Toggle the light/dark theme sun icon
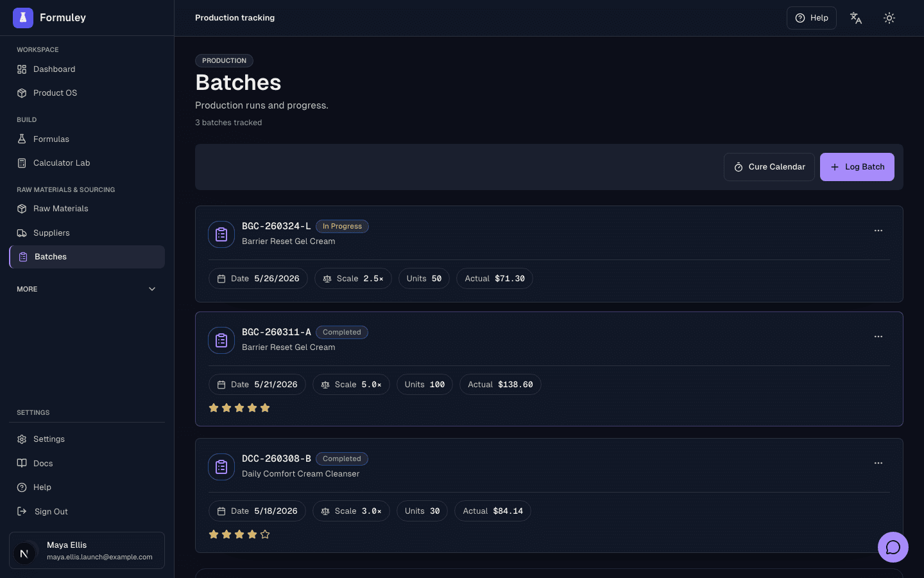This screenshot has height=578, width=924. [x=889, y=18]
